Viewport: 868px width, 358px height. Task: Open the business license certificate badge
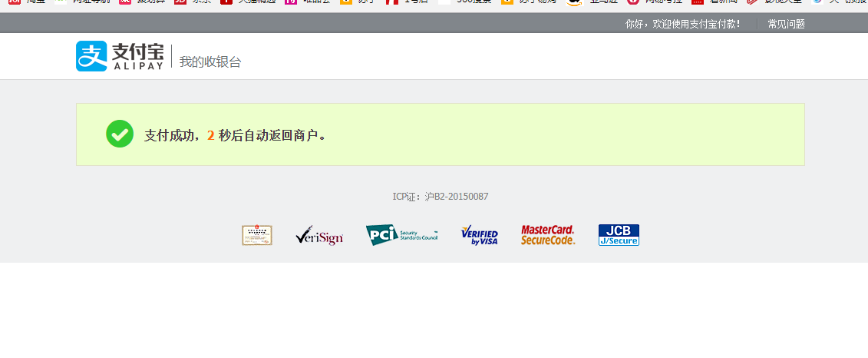click(x=257, y=235)
